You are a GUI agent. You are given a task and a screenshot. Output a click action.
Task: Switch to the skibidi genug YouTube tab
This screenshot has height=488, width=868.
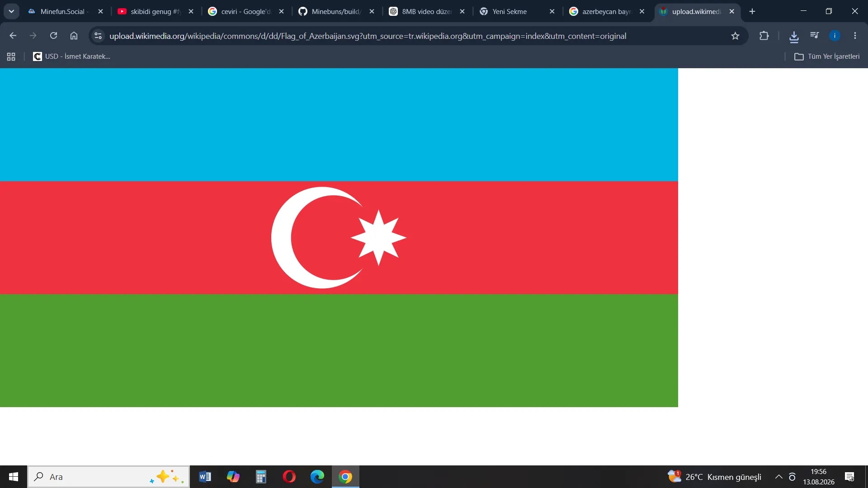click(156, 11)
